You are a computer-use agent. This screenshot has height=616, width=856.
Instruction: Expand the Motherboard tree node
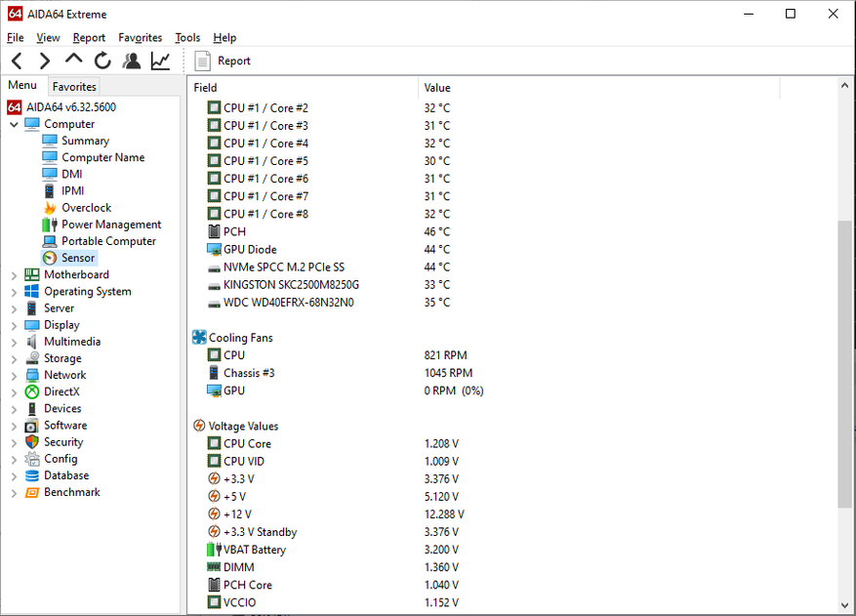[14, 275]
